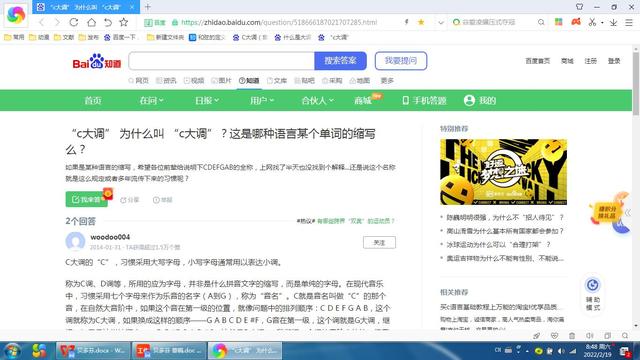Open '百度首页' link at top right
The height and width of the screenshot is (360, 640).
[x=538, y=61]
